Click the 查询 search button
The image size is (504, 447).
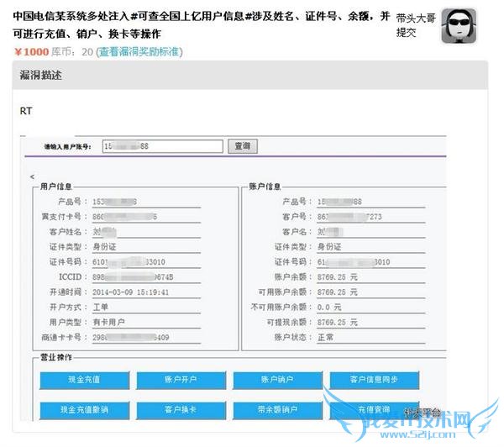coord(243,146)
